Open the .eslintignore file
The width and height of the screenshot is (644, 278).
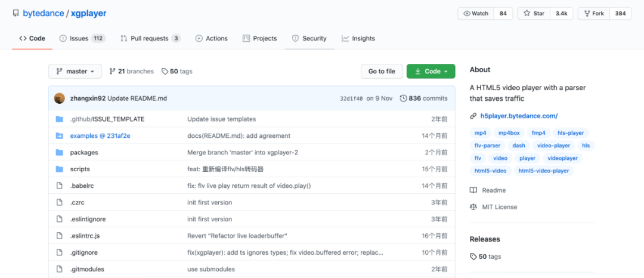click(x=88, y=220)
